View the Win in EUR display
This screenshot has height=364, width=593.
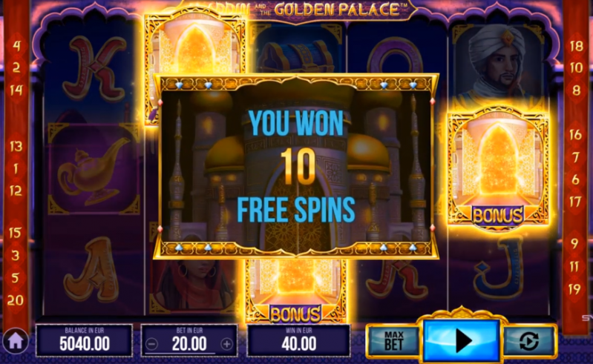click(298, 340)
